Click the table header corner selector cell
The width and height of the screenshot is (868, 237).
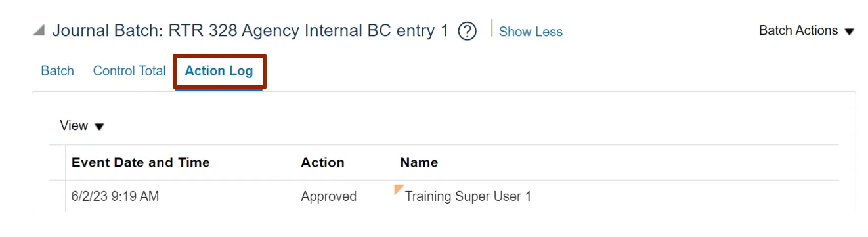tap(57, 162)
